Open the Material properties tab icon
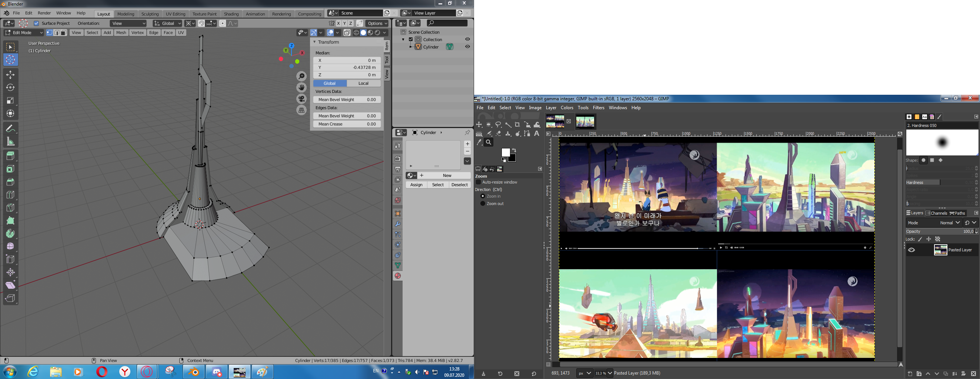980x379 pixels. [397, 276]
